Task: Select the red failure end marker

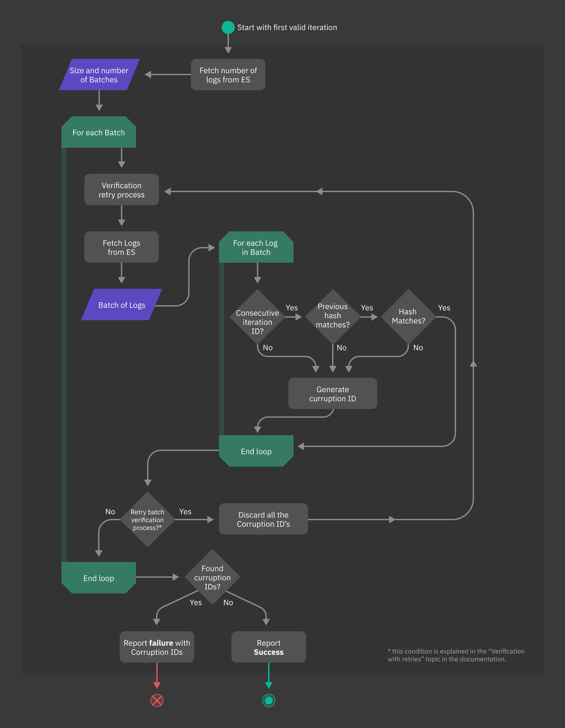Action: point(157,701)
